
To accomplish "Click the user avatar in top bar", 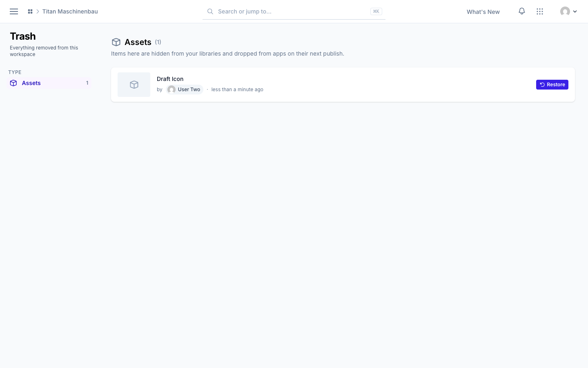I will pyautogui.click(x=565, y=11).
